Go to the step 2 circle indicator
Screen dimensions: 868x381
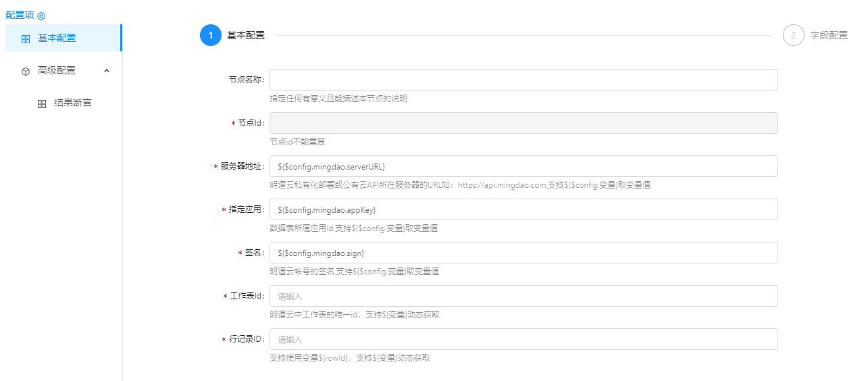click(x=793, y=35)
